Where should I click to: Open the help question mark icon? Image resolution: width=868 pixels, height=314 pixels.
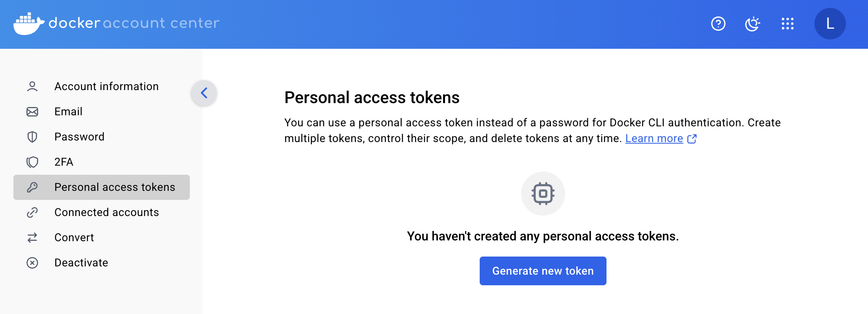718,24
